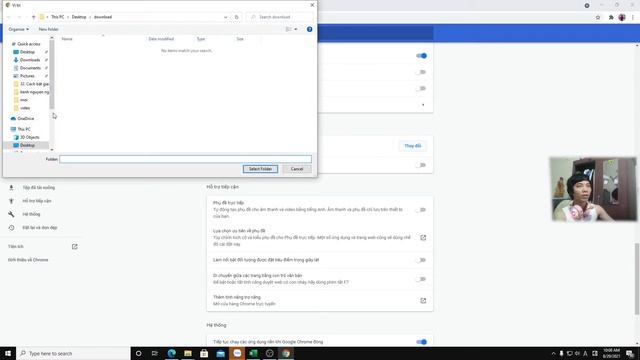Click the volume icon in system tray
This screenshot has width=640, height=360.
577,353
